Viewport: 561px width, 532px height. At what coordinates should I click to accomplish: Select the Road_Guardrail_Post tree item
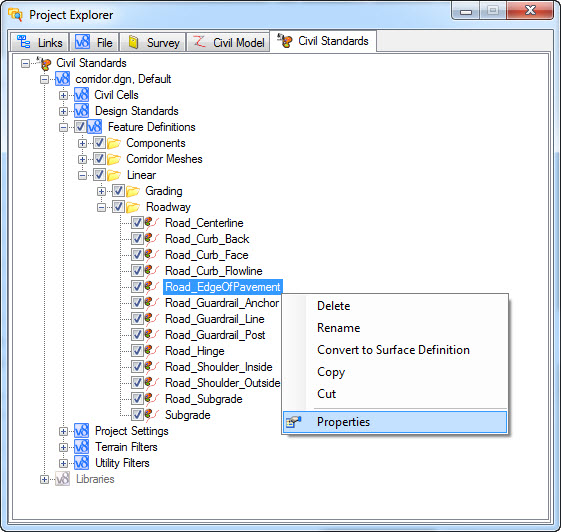[x=215, y=335]
